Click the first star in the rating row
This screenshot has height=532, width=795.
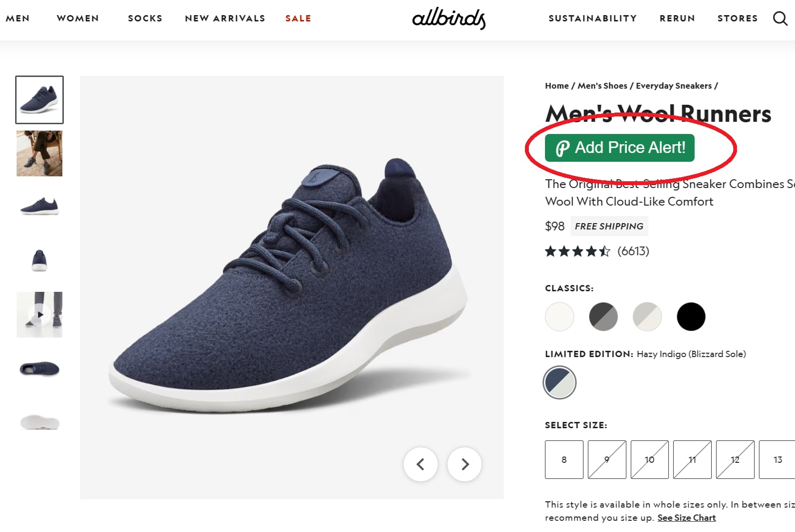[550, 251]
